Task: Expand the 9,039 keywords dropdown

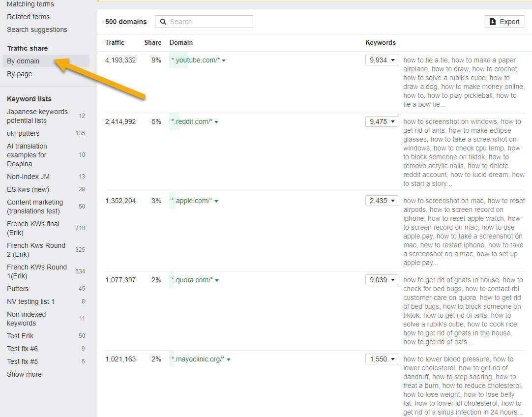Action: (382, 280)
